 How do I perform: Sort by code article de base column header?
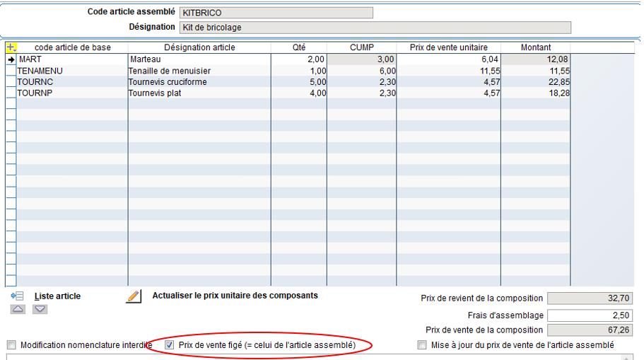[x=73, y=47]
